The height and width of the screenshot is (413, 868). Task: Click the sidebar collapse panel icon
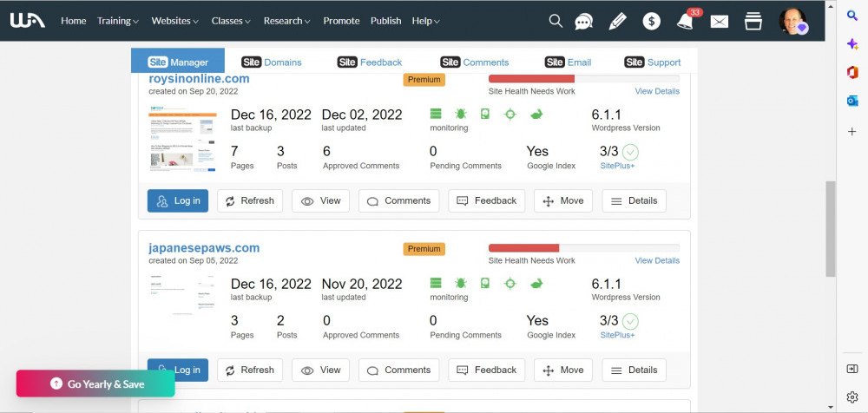[x=852, y=370]
